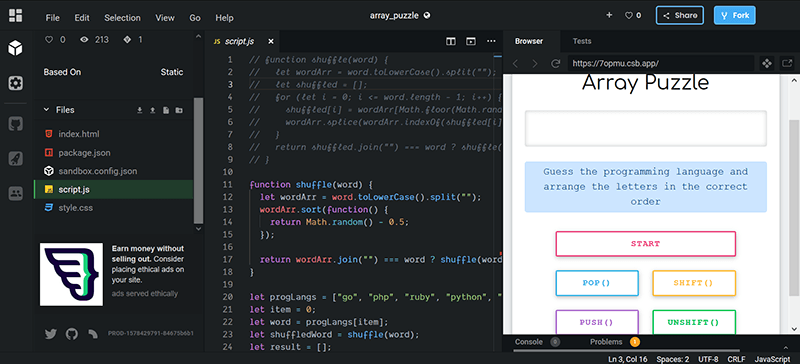Click Ln 3, Col 16 in status bar
The height and width of the screenshot is (364, 800).
tap(628, 359)
